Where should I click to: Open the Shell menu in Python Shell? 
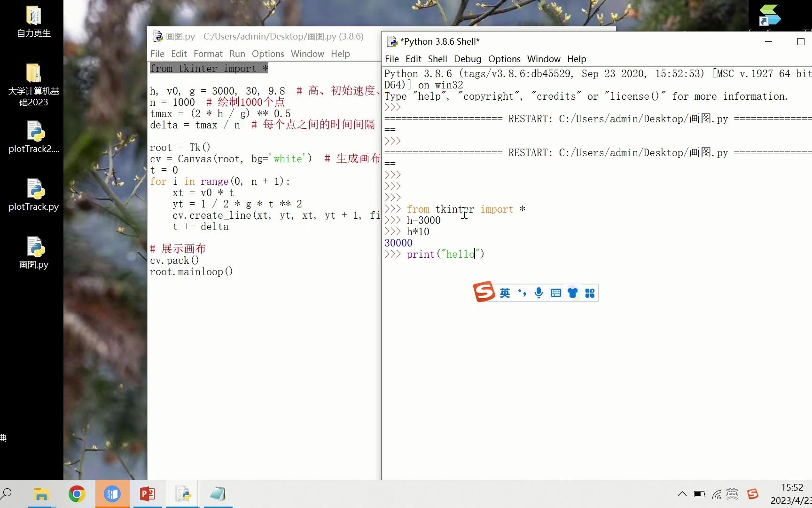(x=437, y=59)
